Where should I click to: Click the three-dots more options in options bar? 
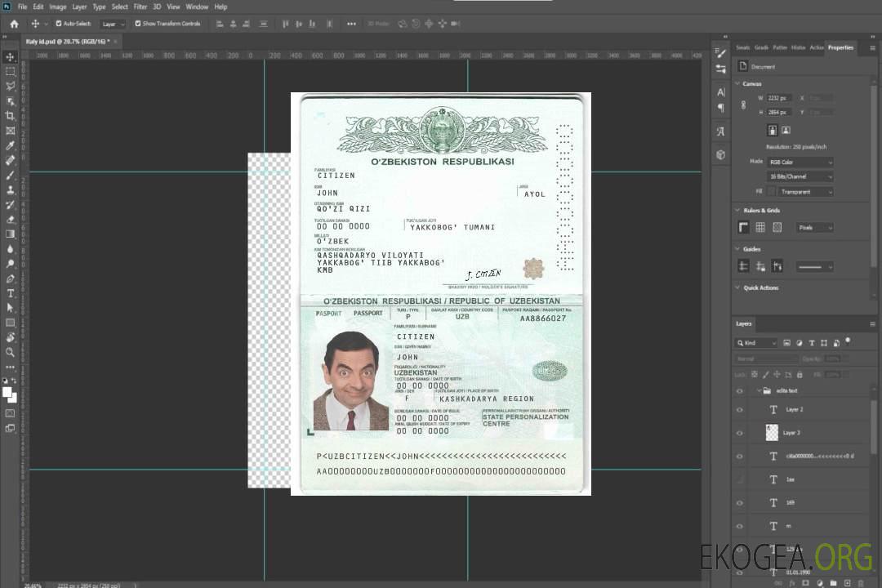(x=351, y=24)
